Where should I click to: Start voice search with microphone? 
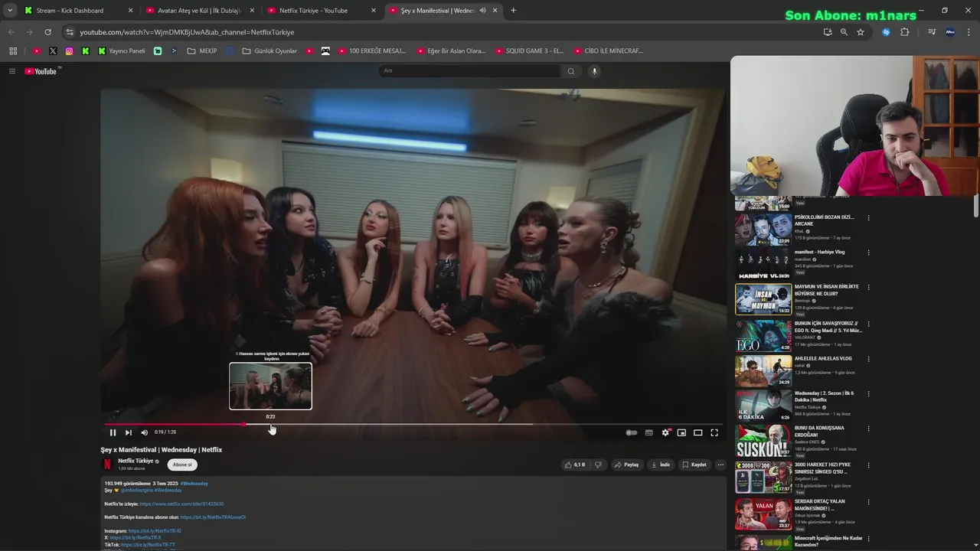(x=594, y=70)
